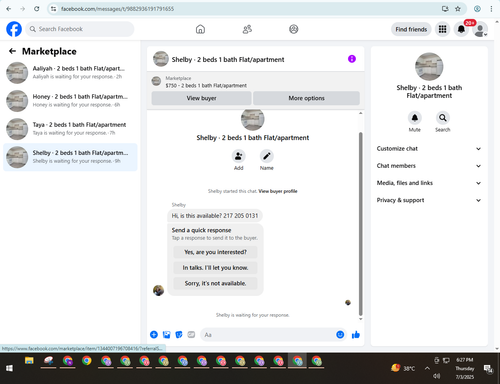Click the Find friends button
500x384 pixels.
pyautogui.click(x=411, y=29)
